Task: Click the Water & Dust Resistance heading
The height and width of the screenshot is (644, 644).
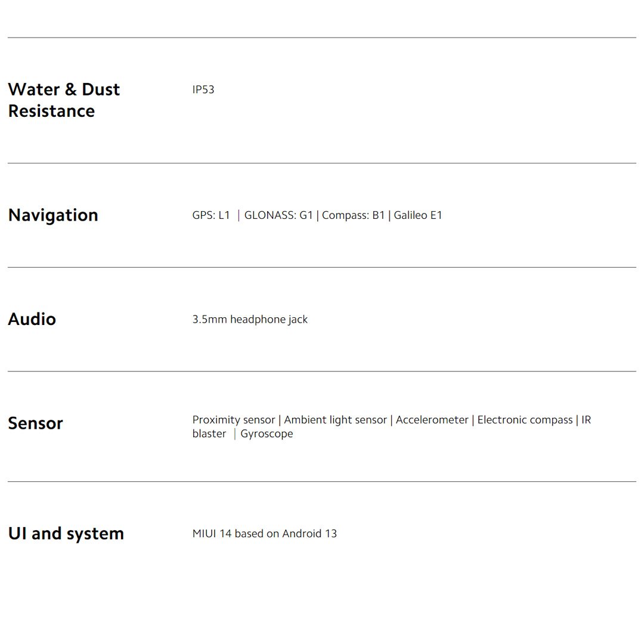Action: (x=64, y=100)
